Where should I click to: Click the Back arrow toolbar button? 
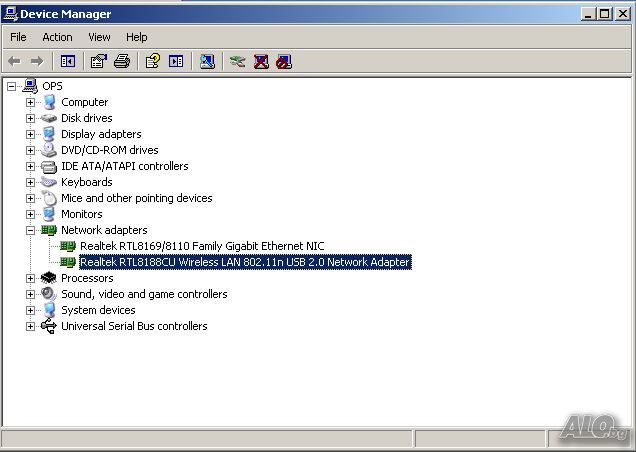coord(14,62)
